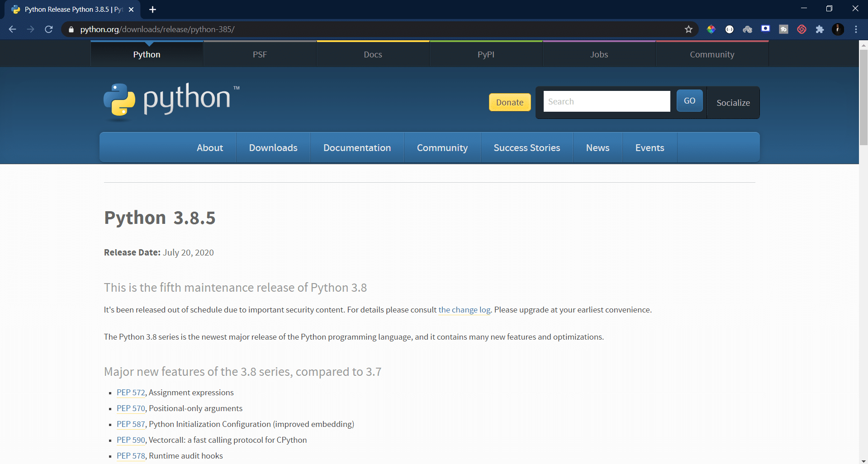
Task: Click the browser back arrow
Action: [x=12, y=29]
